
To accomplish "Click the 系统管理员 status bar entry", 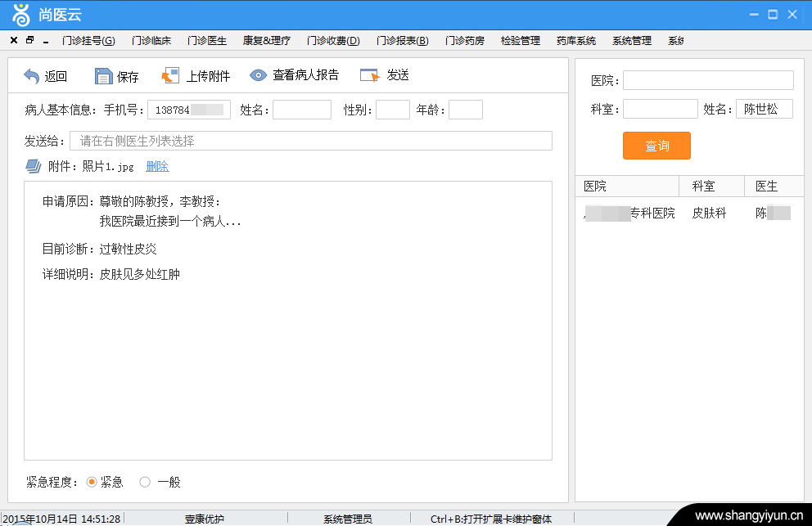I will (x=348, y=519).
